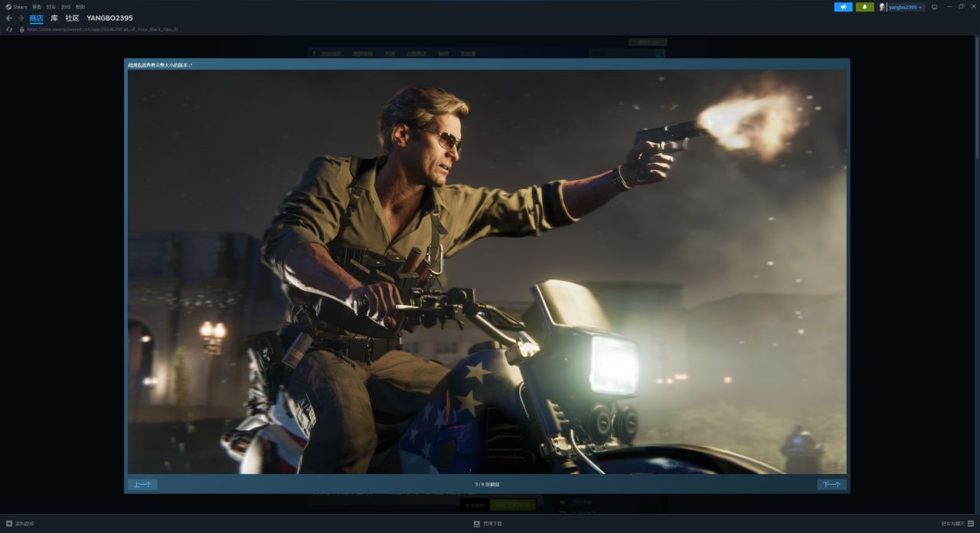Open the 查看 (View) menu
The image size is (980, 533).
pos(37,7)
